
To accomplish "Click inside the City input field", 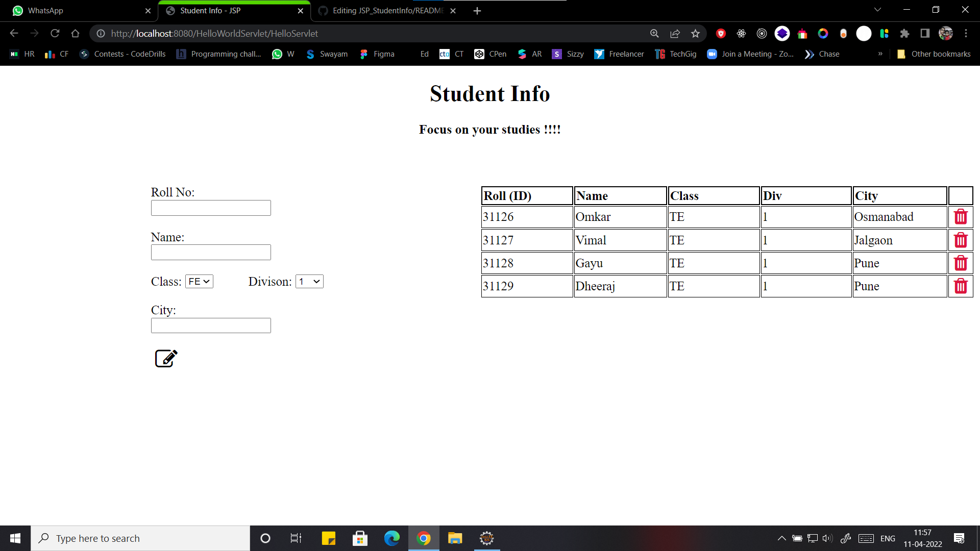I will pos(210,325).
